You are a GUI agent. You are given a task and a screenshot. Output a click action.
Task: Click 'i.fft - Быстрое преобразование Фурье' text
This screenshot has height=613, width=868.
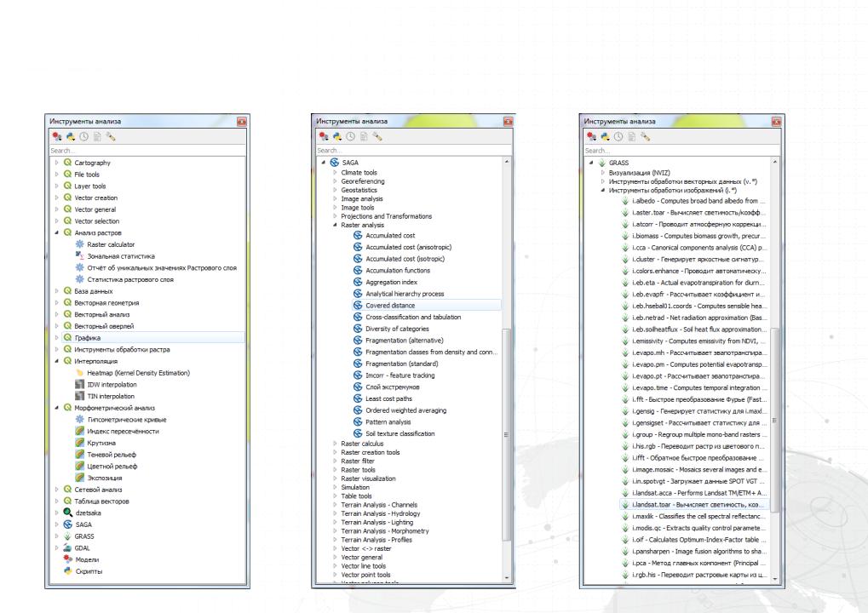(699, 399)
